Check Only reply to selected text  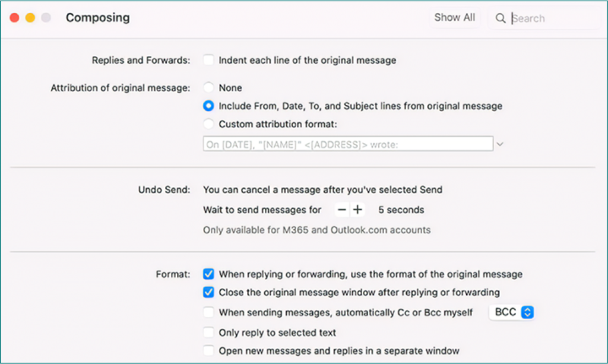tap(208, 332)
